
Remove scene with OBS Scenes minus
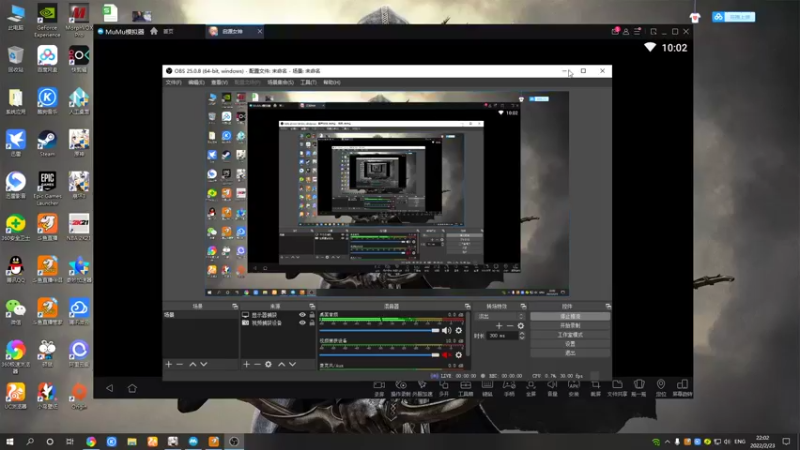click(x=180, y=364)
